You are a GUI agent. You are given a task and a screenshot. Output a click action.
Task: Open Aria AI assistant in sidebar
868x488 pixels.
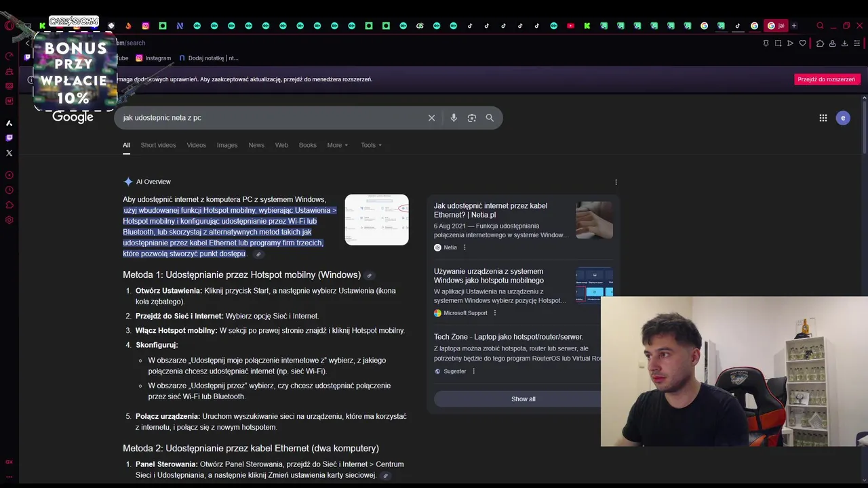pos(9,123)
